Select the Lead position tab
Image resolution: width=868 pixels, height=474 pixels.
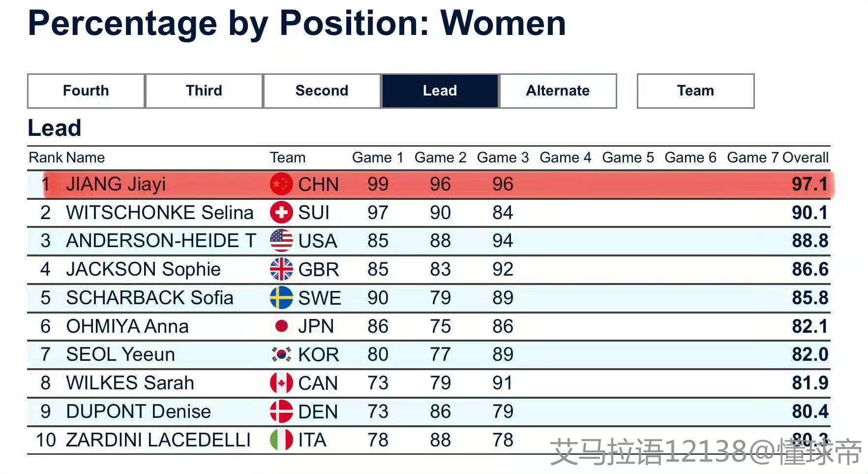pyautogui.click(x=440, y=91)
